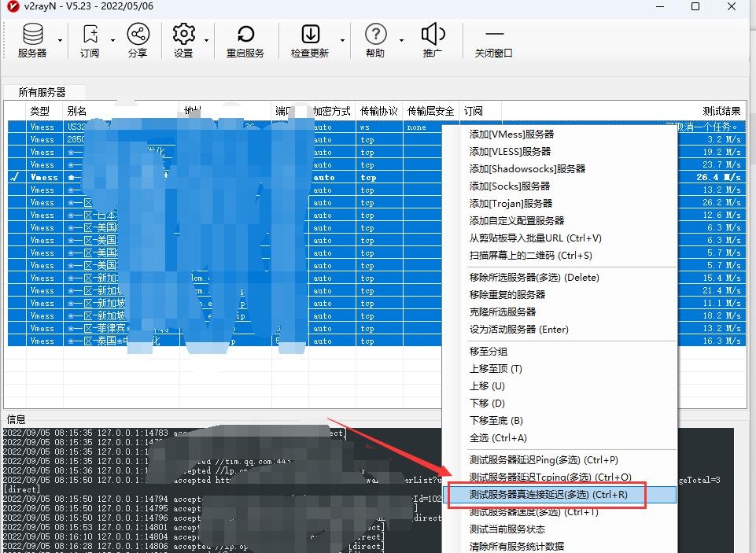Click the 23.7 M/s test result cell
This screenshot has height=553, width=756.
point(721,164)
